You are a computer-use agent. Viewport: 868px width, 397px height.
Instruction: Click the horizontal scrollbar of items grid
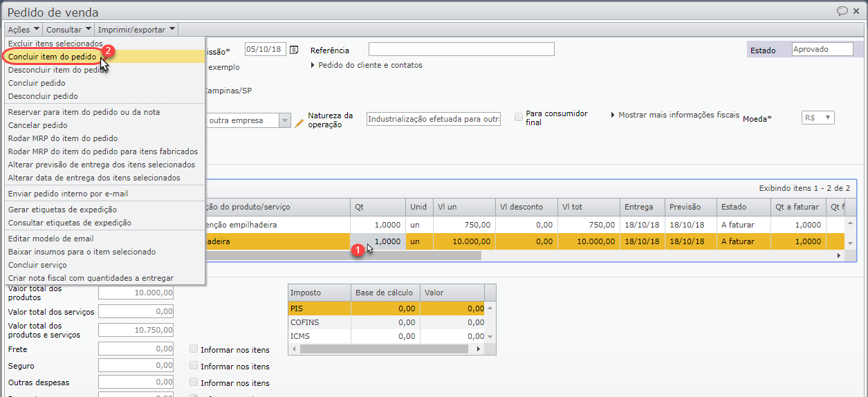(x=342, y=255)
